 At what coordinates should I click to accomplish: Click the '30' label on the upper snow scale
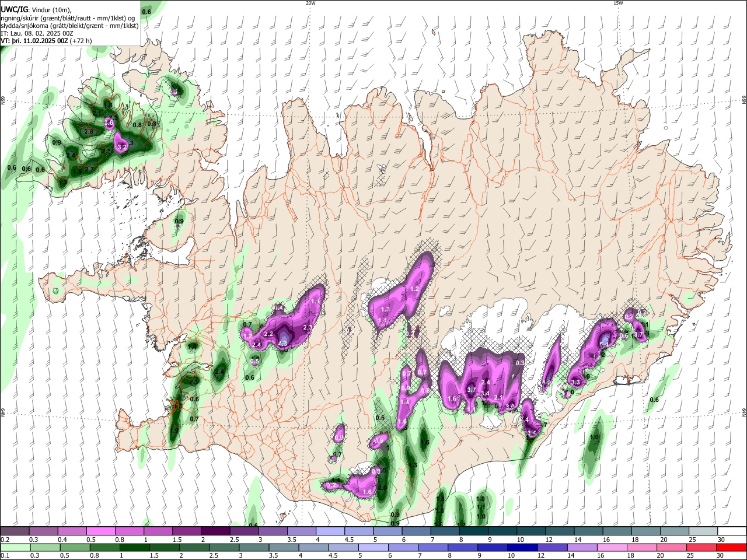tap(721, 540)
